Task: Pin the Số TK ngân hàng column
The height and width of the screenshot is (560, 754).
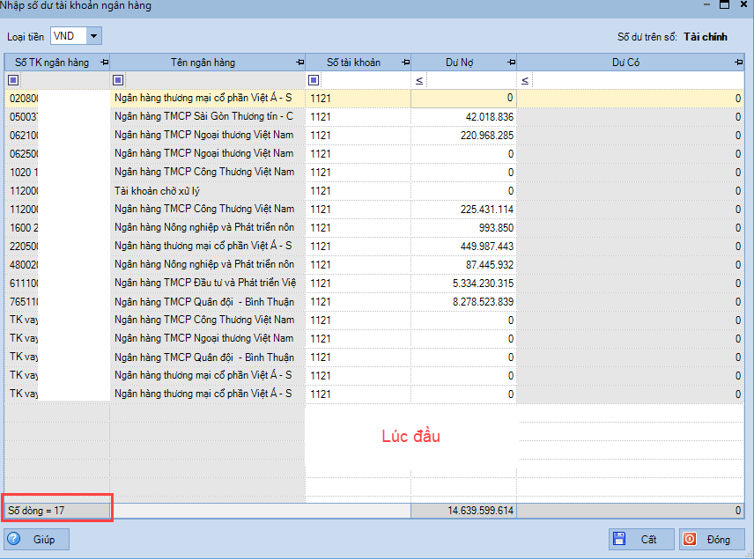Action: click(105, 63)
